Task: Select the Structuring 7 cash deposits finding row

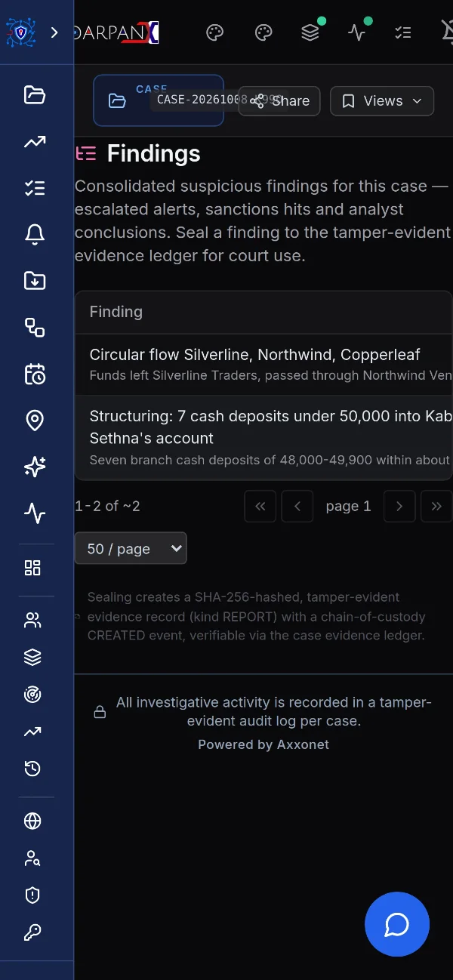Action: coord(263,437)
